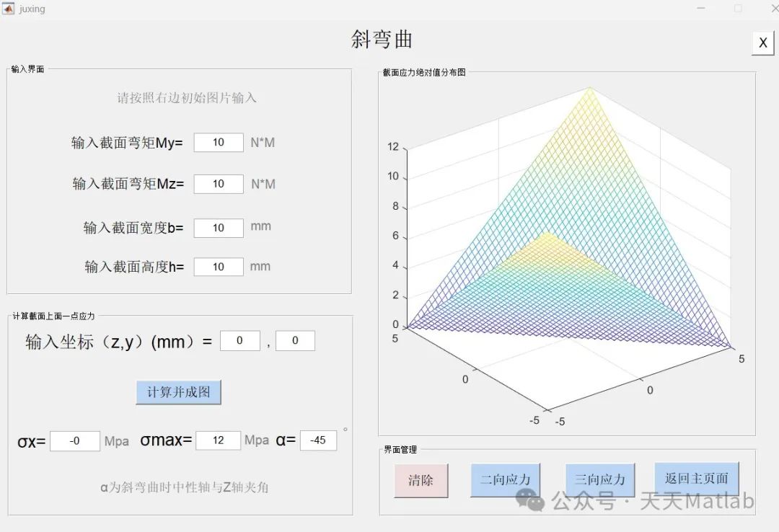Click the y coordinate input field
779x532 pixels.
click(x=295, y=341)
